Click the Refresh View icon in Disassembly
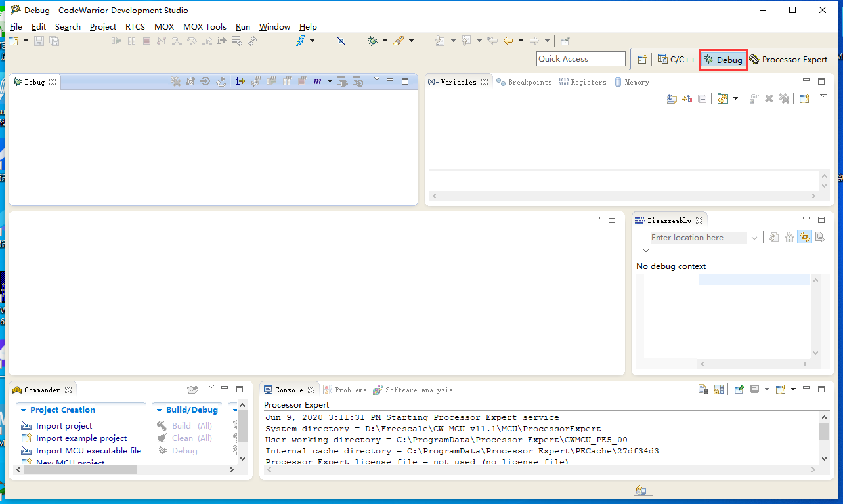 pos(774,238)
